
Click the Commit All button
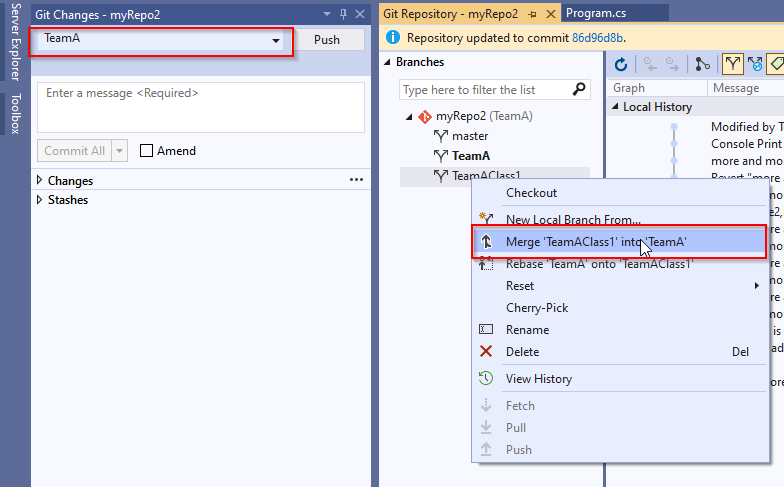[x=74, y=150]
